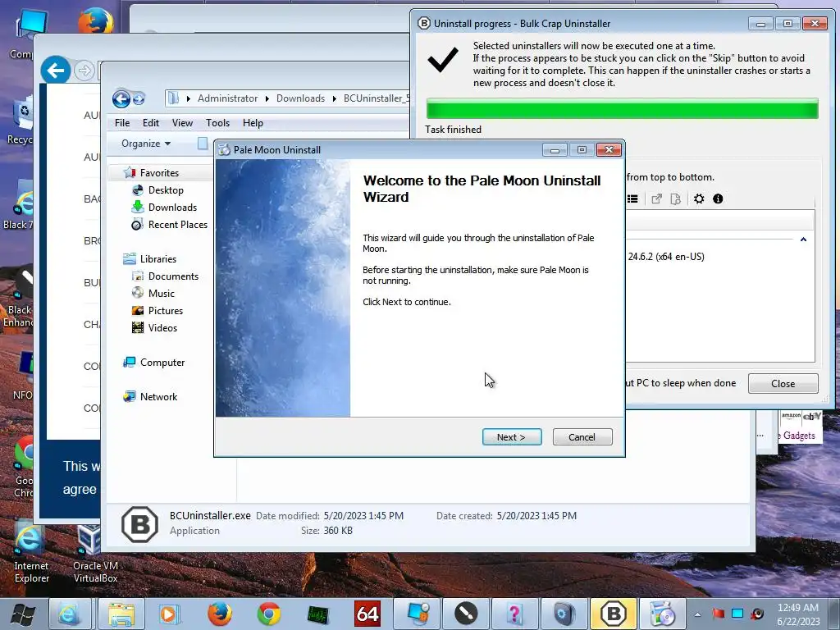The width and height of the screenshot is (840, 630).
Task: Click Explorer's back navigation arrow
Action: point(121,98)
